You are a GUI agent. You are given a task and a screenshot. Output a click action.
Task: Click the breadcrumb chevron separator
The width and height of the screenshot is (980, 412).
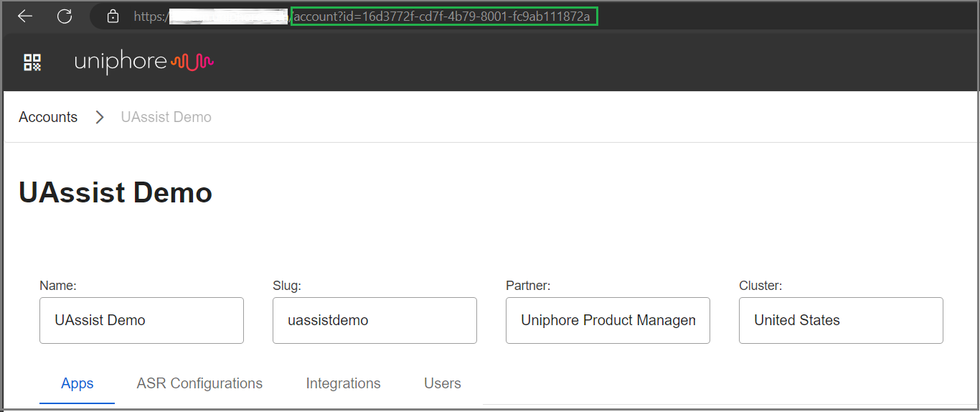tap(100, 117)
